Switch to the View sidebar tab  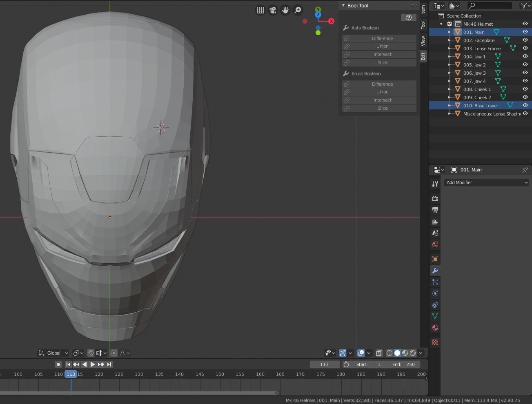423,40
